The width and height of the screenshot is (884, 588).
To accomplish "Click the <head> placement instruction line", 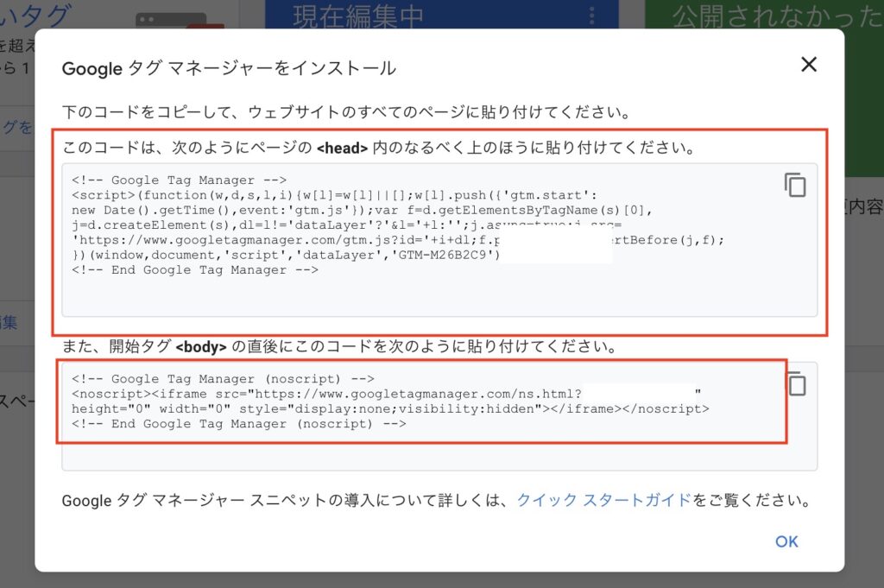I will point(379,148).
